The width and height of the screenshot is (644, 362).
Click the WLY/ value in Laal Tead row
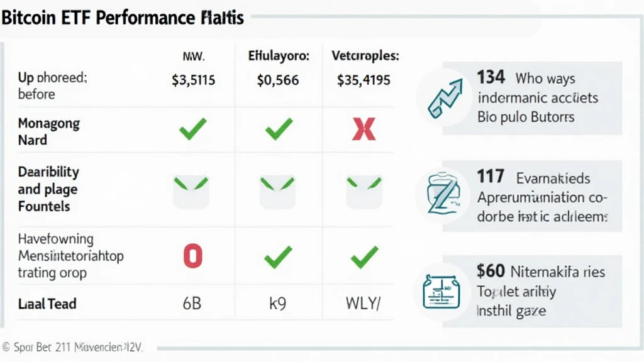[364, 304]
